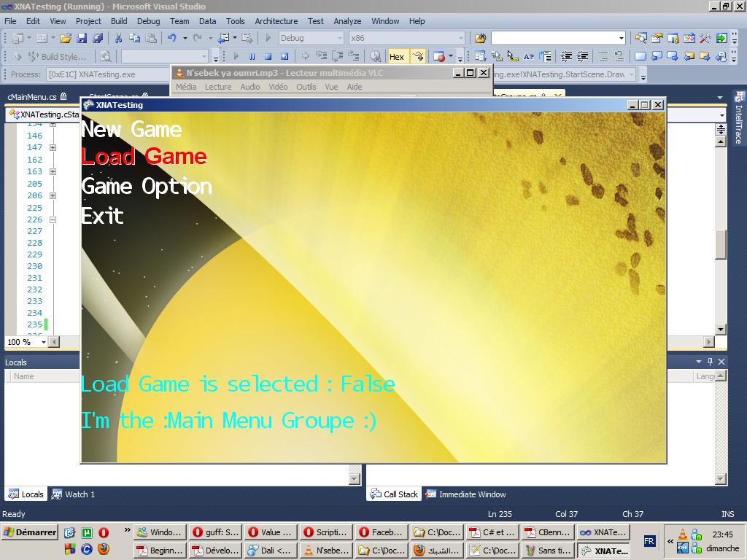Click the Breakpoints window icon

(x=439, y=56)
